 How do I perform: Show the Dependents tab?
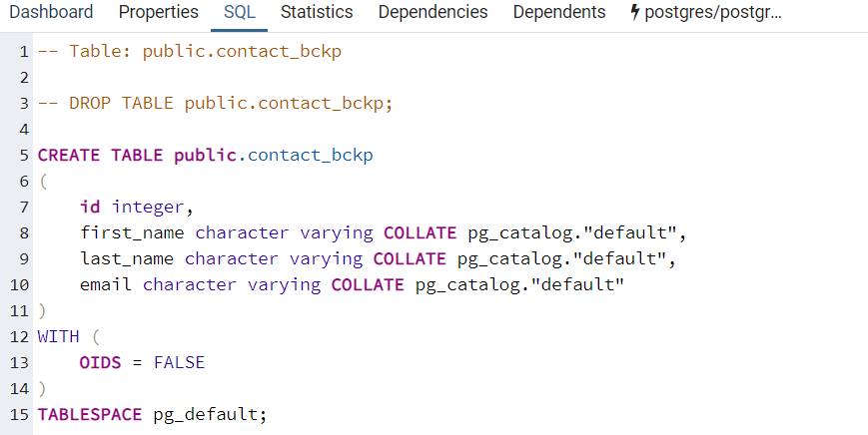click(559, 13)
